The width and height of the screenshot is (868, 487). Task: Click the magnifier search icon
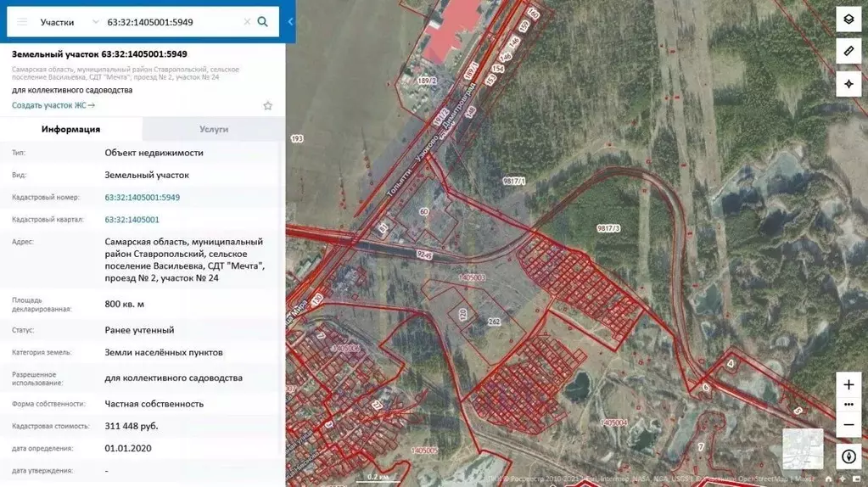pyautogui.click(x=263, y=22)
